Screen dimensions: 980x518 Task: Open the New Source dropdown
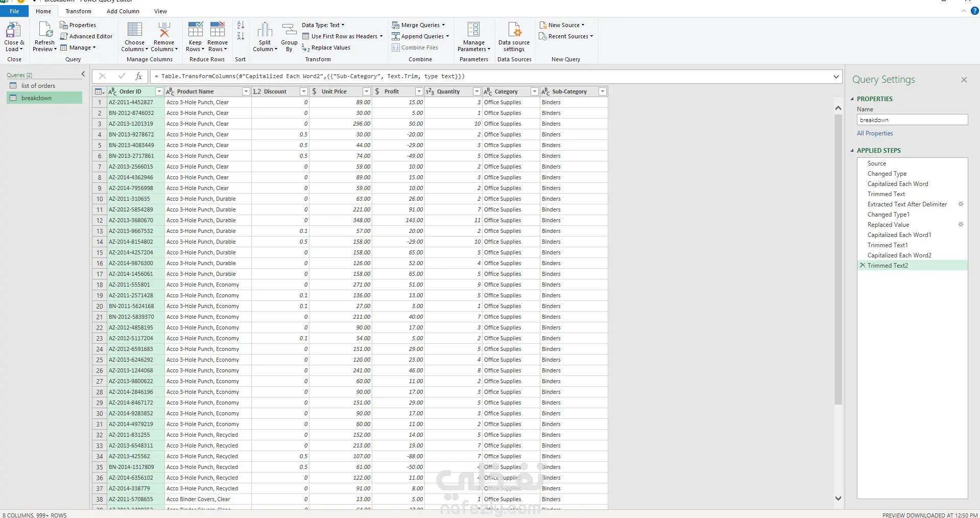(x=562, y=25)
